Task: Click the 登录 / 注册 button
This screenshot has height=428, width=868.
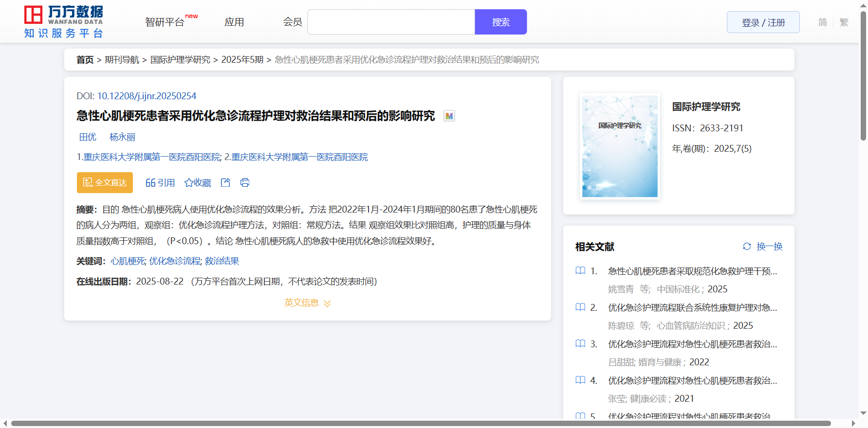Action: [x=763, y=22]
